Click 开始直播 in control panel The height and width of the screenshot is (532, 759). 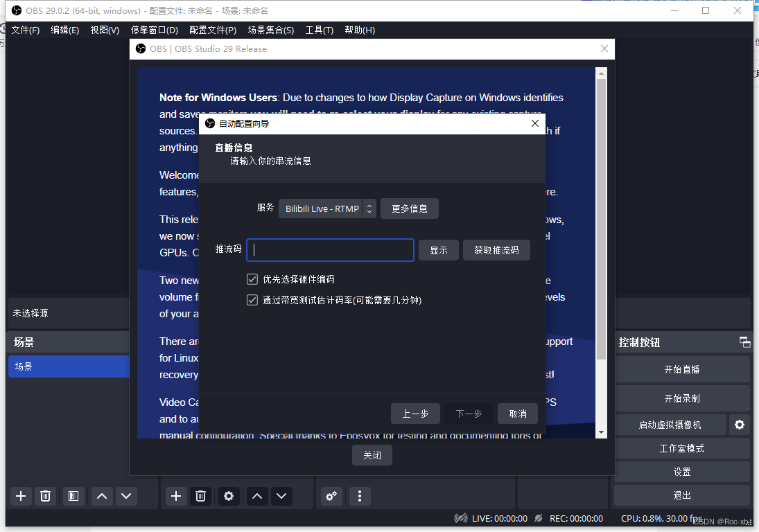pyautogui.click(x=682, y=369)
